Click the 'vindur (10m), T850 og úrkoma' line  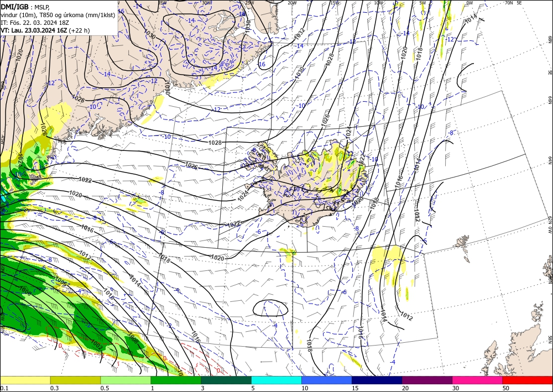pyautogui.click(x=58, y=15)
